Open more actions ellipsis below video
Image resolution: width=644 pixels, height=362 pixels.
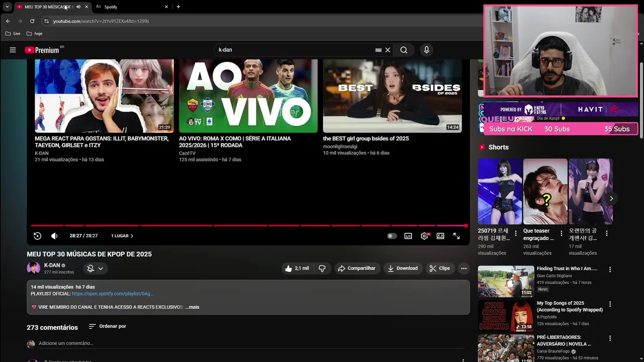(464, 268)
